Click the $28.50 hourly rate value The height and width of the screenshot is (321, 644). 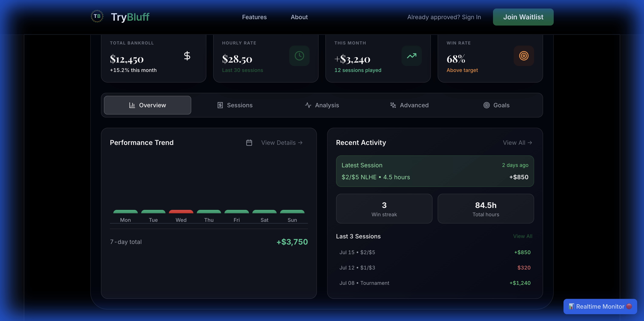(x=237, y=59)
